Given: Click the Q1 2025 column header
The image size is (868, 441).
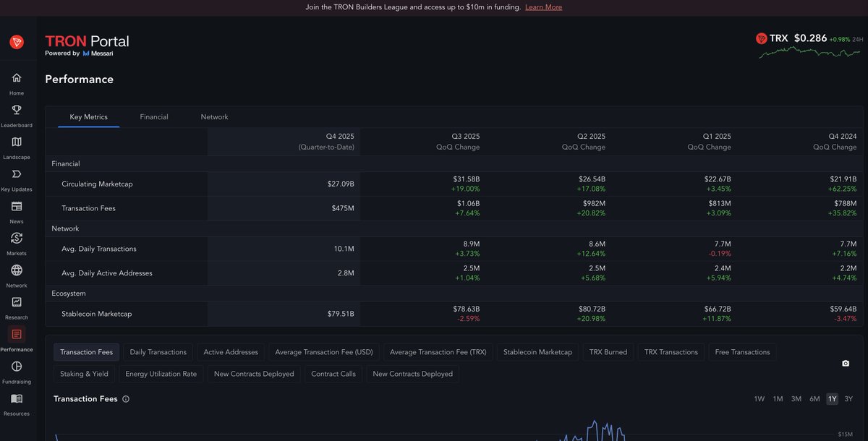Looking at the screenshot, I should pyautogui.click(x=710, y=142).
